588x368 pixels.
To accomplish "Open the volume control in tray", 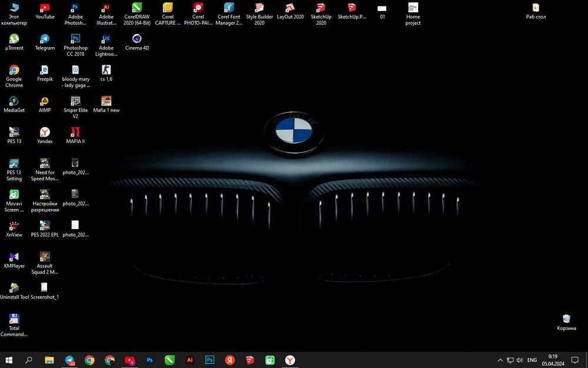I will [519, 360].
